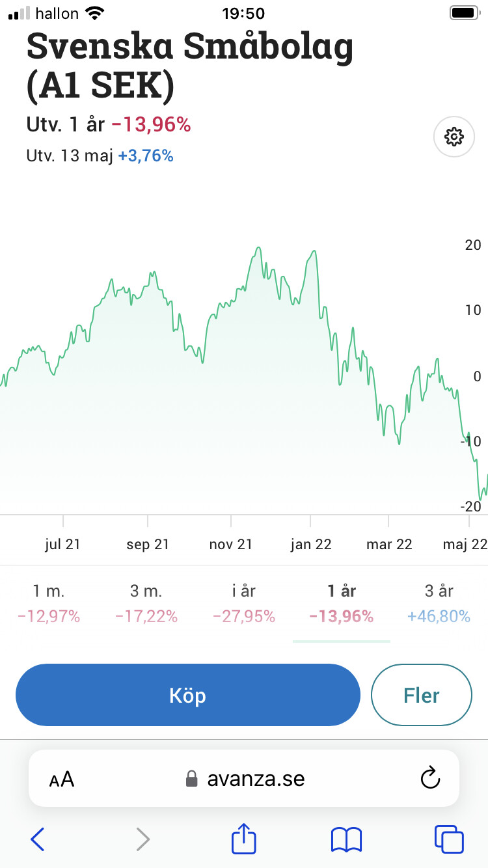Viewport: 488px width, 868px height.
Task: Reload the avanza.se page
Action: [x=430, y=779]
